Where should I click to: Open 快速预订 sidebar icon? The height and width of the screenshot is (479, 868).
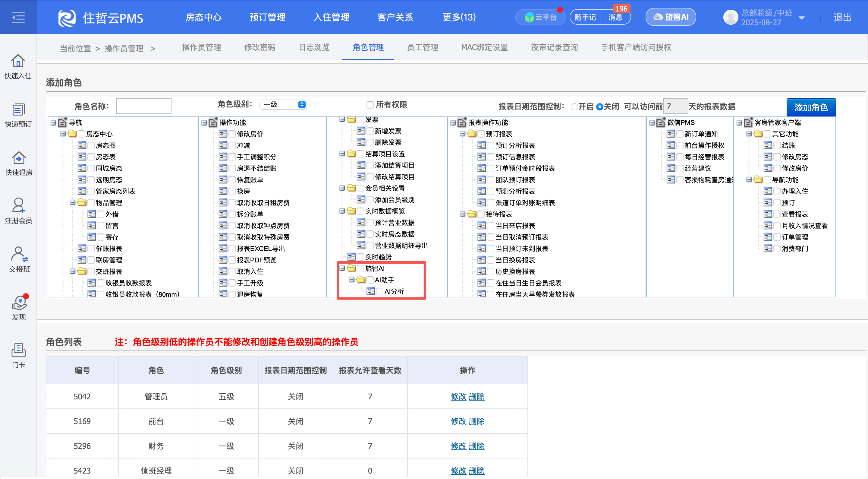[x=18, y=109]
